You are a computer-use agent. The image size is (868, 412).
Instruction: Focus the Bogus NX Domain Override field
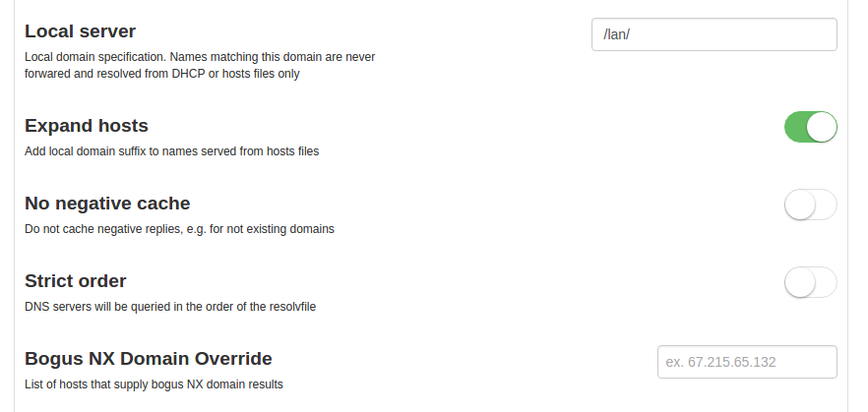coord(746,362)
